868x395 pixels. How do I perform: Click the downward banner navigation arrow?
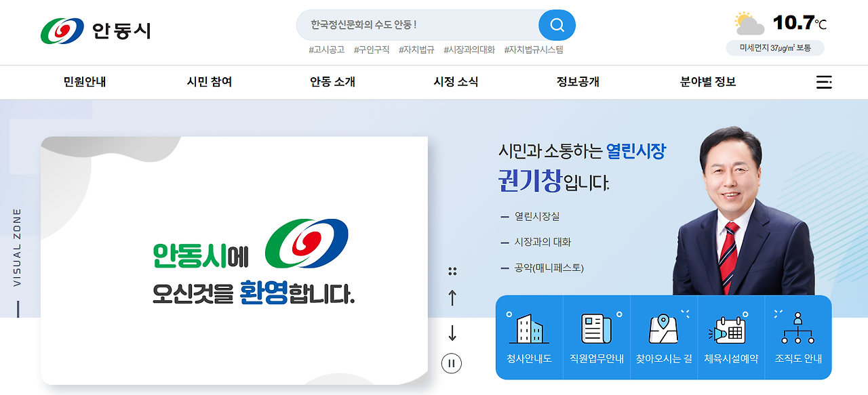coord(452,333)
